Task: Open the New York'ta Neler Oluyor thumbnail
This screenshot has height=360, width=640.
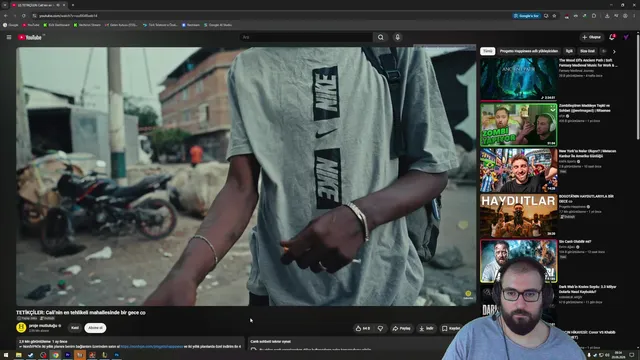Action: click(x=519, y=170)
